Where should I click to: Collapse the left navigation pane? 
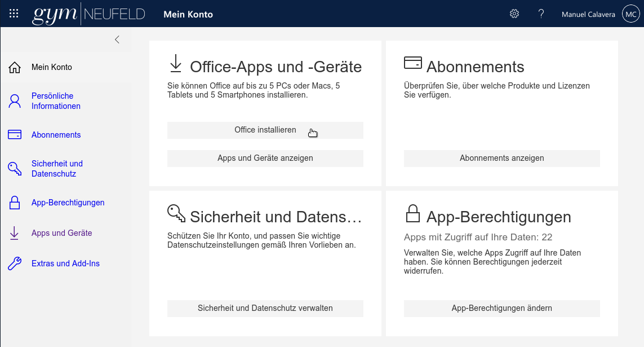point(117,39)
